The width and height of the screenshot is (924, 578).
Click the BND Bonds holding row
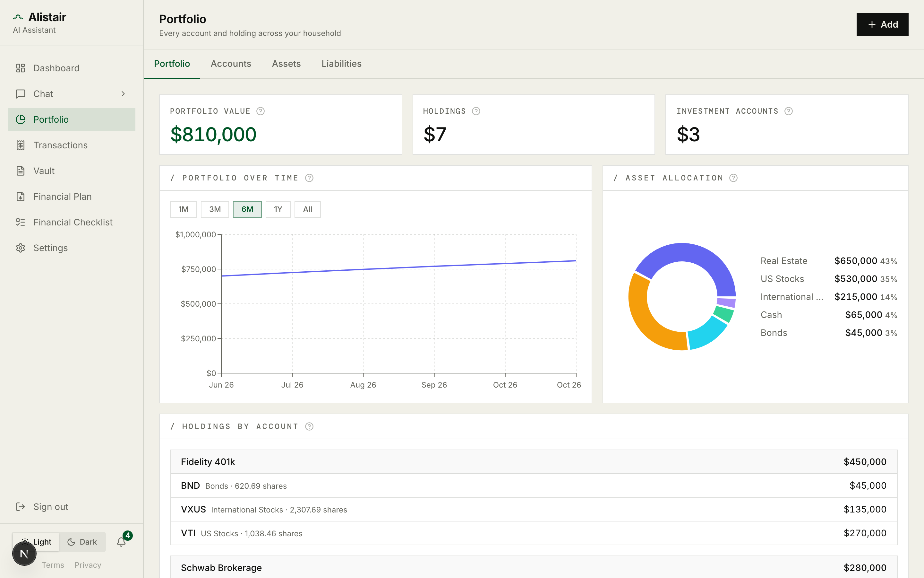534,486
